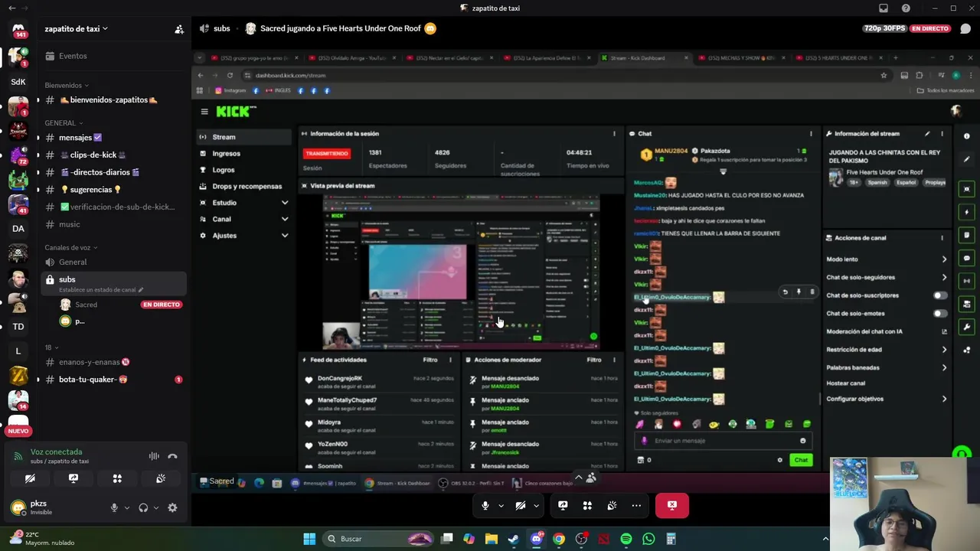Open the sugerencias channel
The width and height of the screenshot is (980, 551).
pyautogui.click(x=113, y=189)
